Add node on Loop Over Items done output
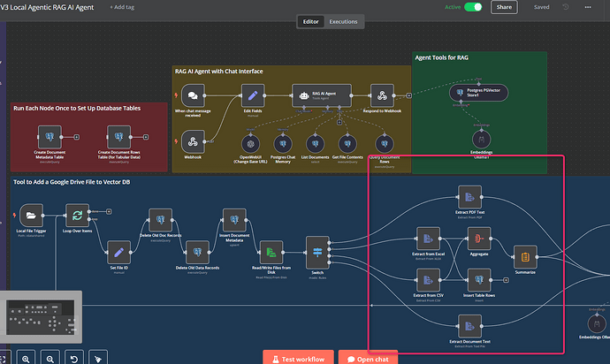 tap(109, 211)
